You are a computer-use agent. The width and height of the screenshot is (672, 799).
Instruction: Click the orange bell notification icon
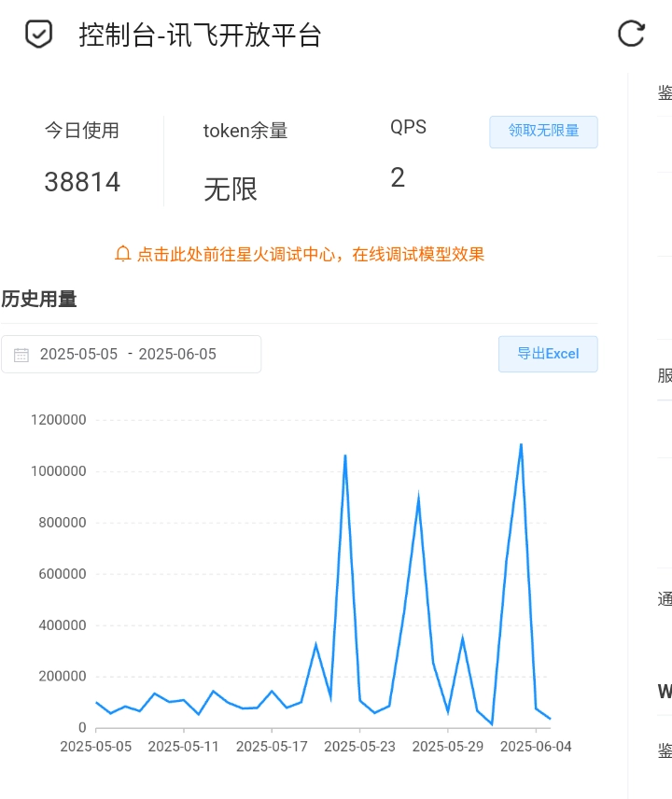click(123, 254)
